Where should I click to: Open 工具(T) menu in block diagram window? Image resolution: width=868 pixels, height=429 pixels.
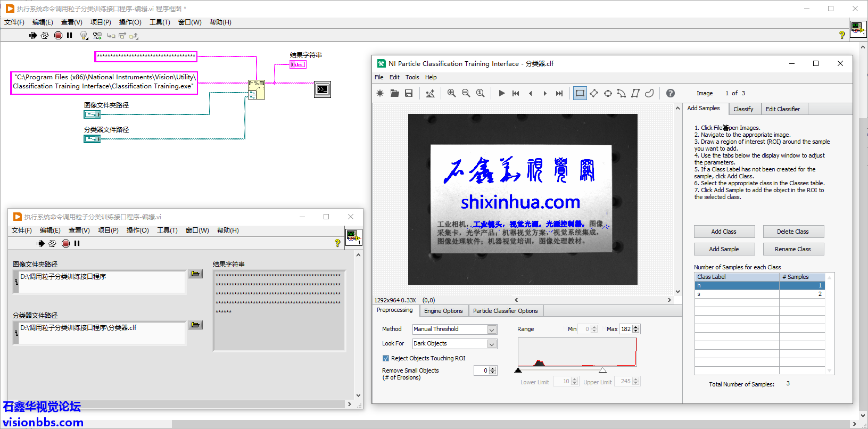click(160, 22)
